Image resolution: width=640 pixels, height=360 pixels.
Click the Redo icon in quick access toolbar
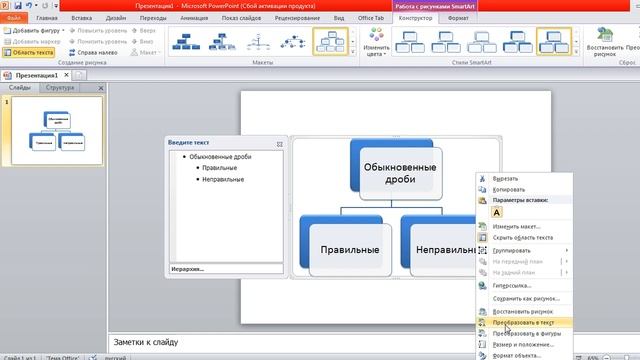44,5
